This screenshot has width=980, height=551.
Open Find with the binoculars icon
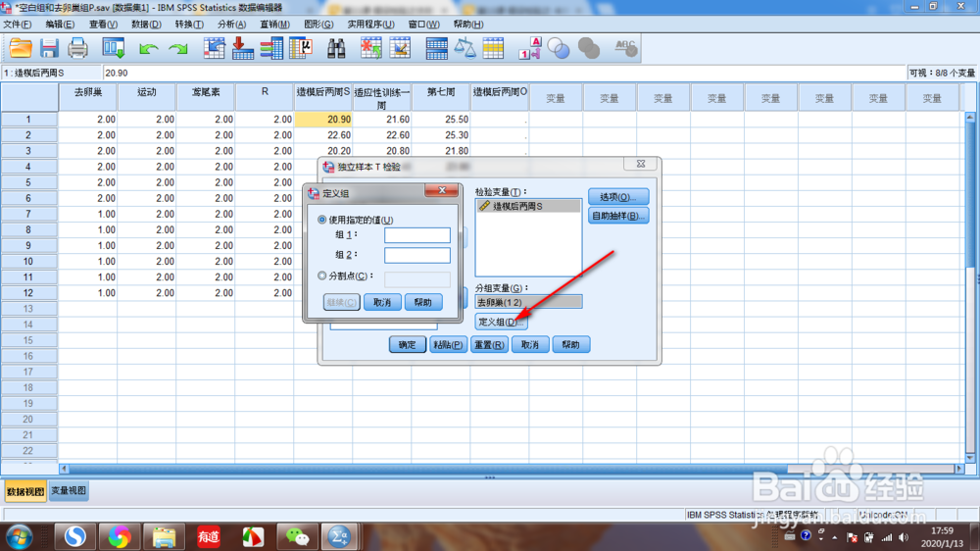tap(336, 48)
